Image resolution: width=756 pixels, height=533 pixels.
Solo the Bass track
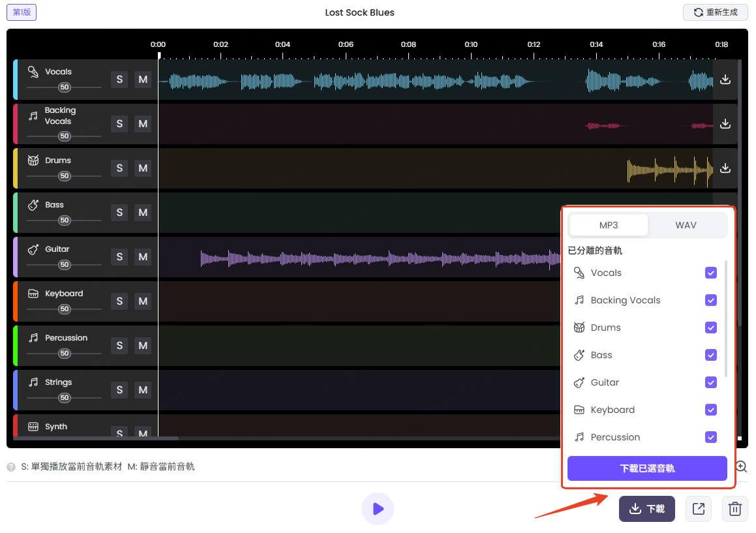click(119, 213)
